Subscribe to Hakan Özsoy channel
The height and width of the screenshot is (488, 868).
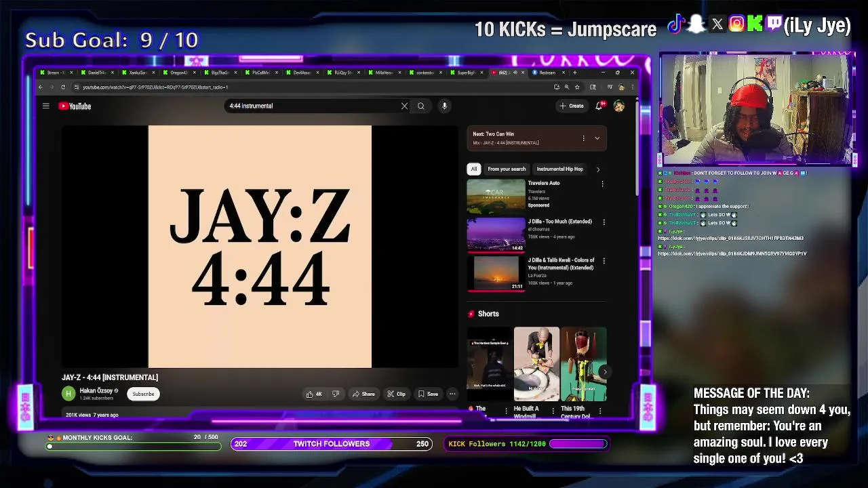(x=143, y=394)
